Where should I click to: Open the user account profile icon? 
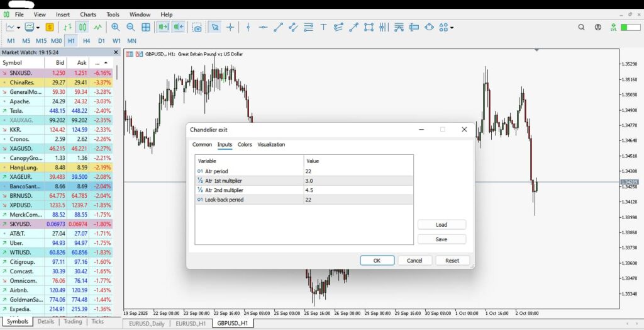[597, 27]
